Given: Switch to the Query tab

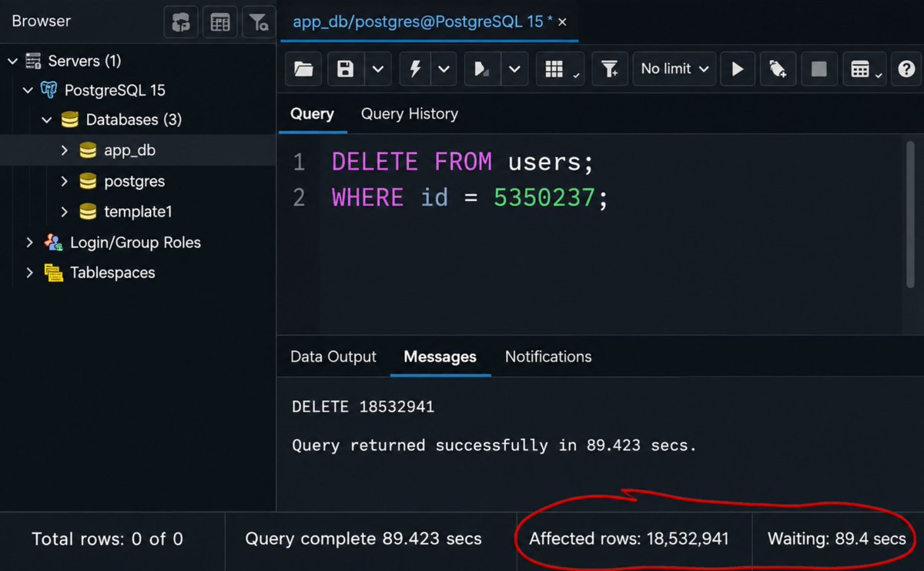Looking at the screenshot, I should pyautogui.click(x=312, y=114).
